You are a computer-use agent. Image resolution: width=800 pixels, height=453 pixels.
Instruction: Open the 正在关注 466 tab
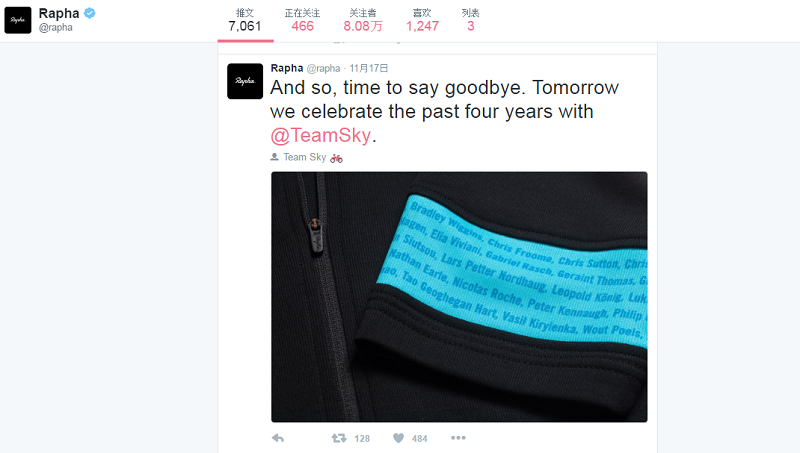tap(303, 21)
